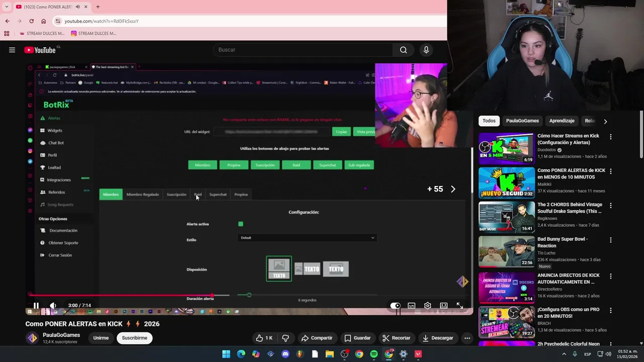Click the microphone icon in system tray
The height and width of the screenshot is (362, 644).
(x=575, y=354)
